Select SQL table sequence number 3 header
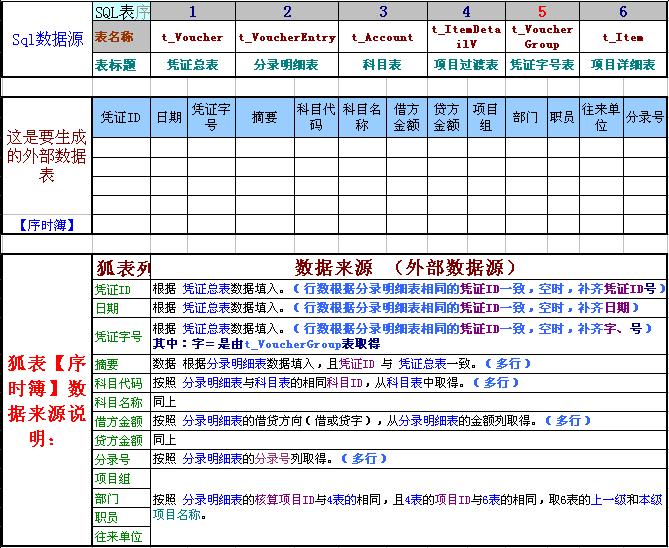The width and height of the screenshot is (669, 548). pos(383,11)
